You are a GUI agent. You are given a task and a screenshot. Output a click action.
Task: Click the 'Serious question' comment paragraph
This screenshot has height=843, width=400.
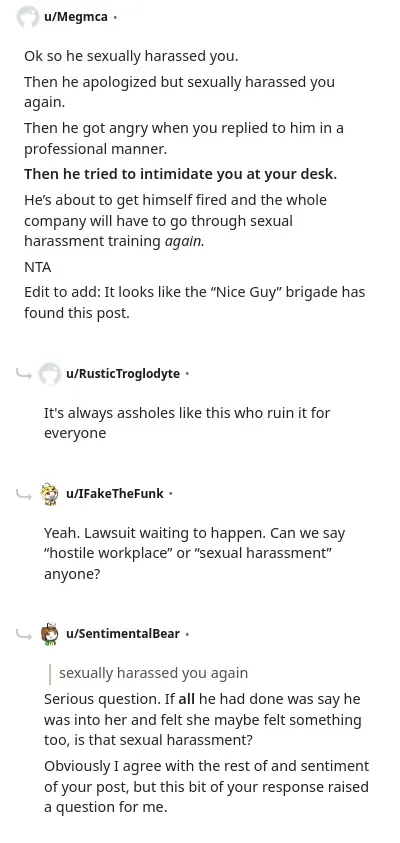202,719
